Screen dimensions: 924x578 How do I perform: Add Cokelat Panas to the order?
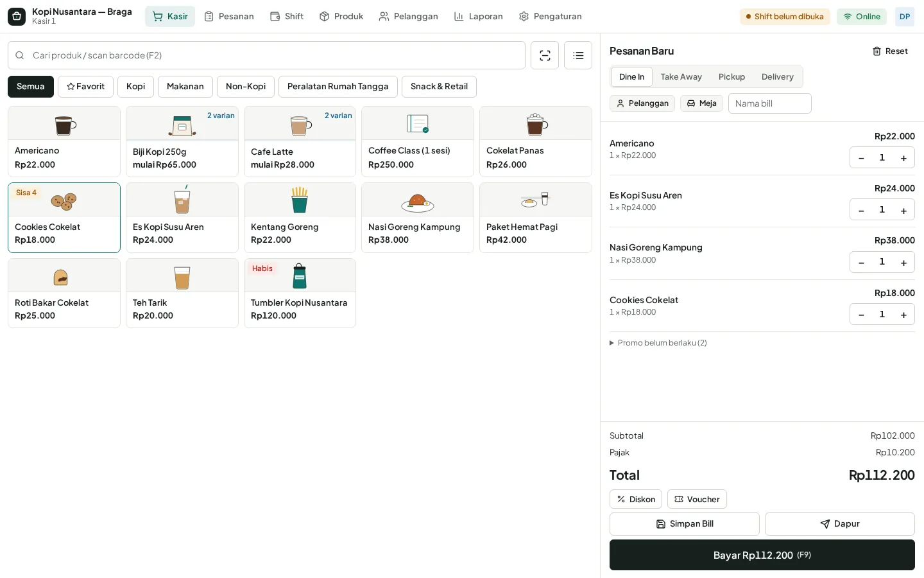click(x=536, y=141)
